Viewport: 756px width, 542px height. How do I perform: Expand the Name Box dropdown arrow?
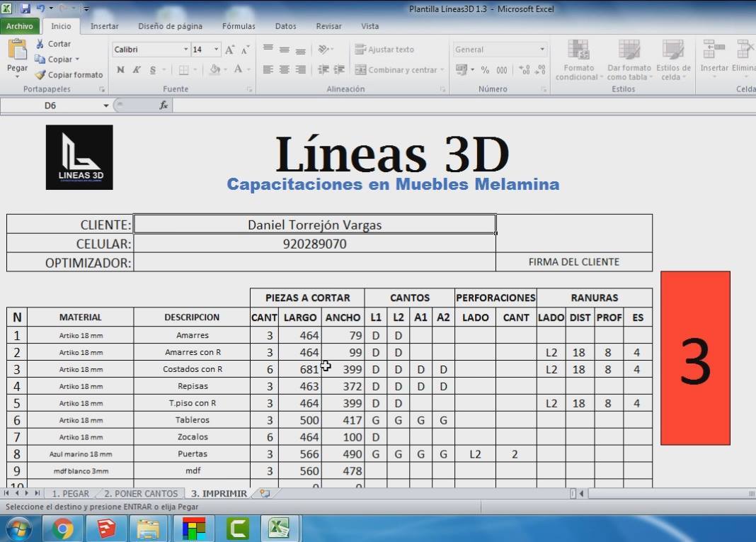pyautogui.click(x=105, y=106)
